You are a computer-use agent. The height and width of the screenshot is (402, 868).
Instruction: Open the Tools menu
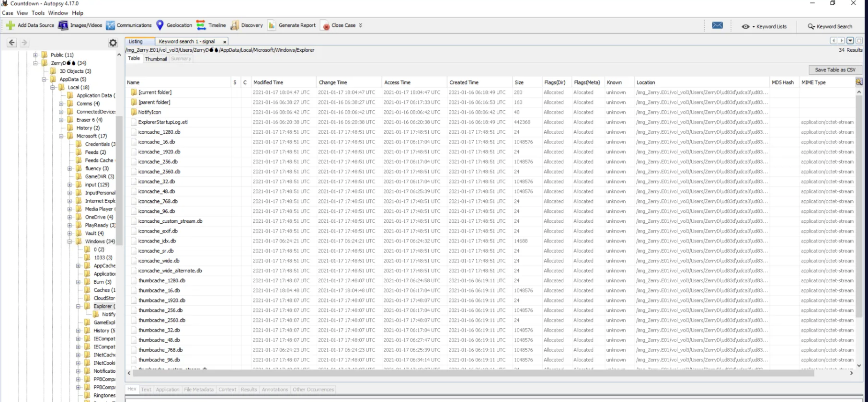(38, 13)
